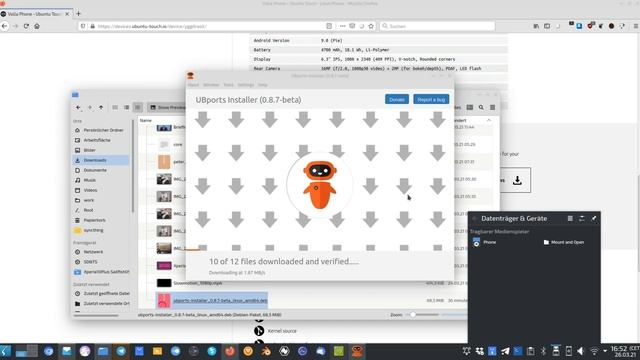This screenshot has height=360, width=640.
Task: Click split view icon in file manager toolbar
Action: pyautogui.click(x=470, y=107)
